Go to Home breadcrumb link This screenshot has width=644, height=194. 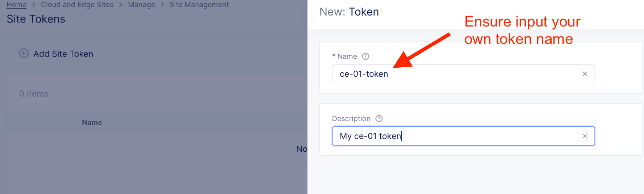(x=17, y=5)
